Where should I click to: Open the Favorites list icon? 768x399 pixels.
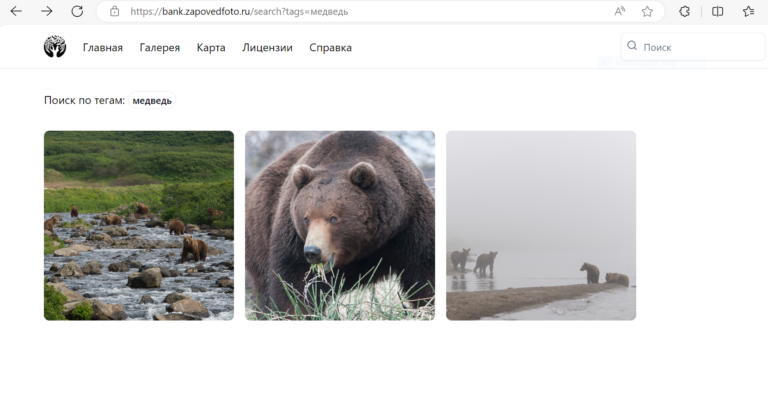coord(748,11)
